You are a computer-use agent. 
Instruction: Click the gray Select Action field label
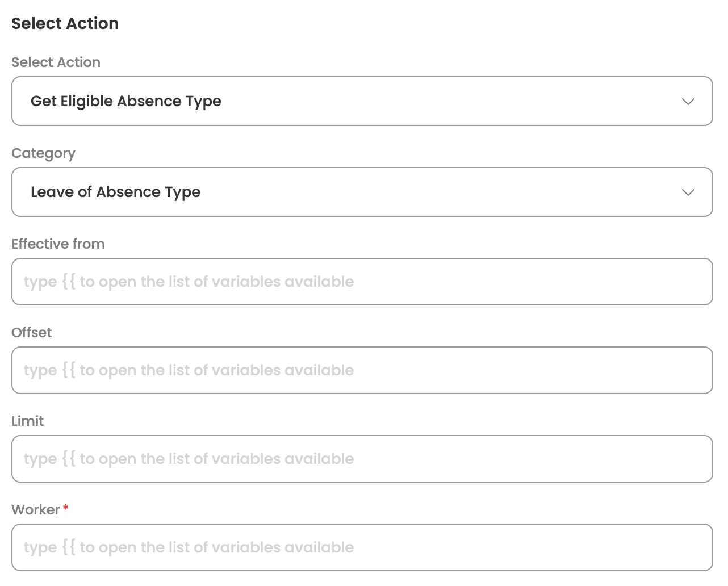point(56,62)
